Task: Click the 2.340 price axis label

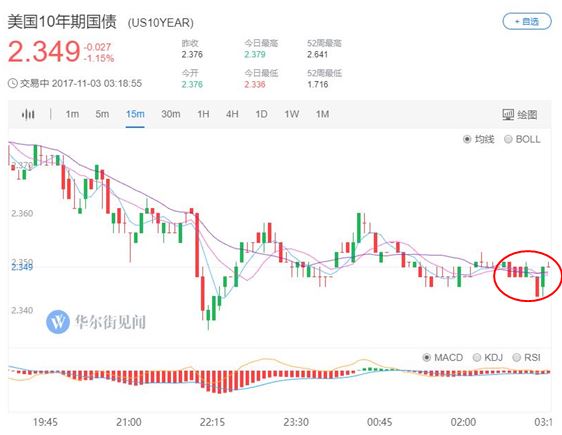Action: pyautogui.click(x=22, y=310)
